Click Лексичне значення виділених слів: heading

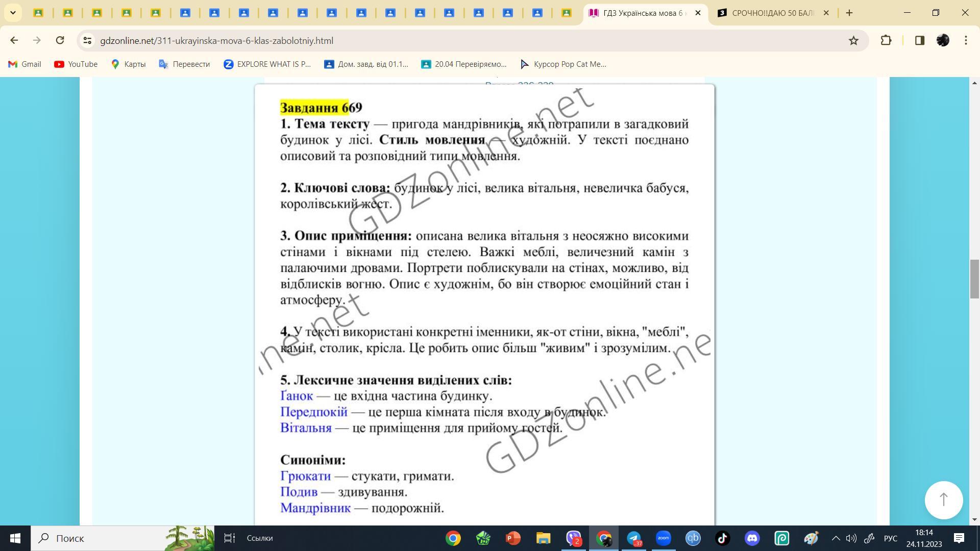(403, 380)
